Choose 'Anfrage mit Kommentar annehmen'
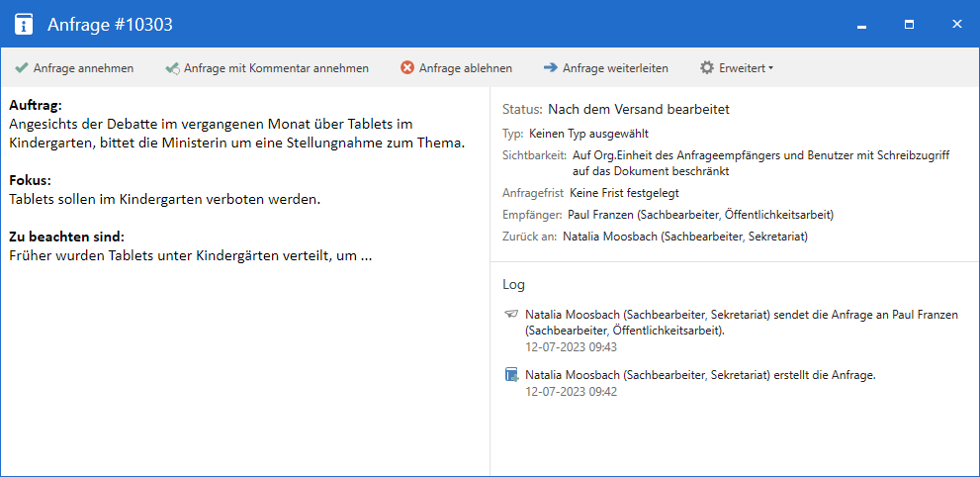Viewport: 980px width, 477px height. tap(276, 68)
